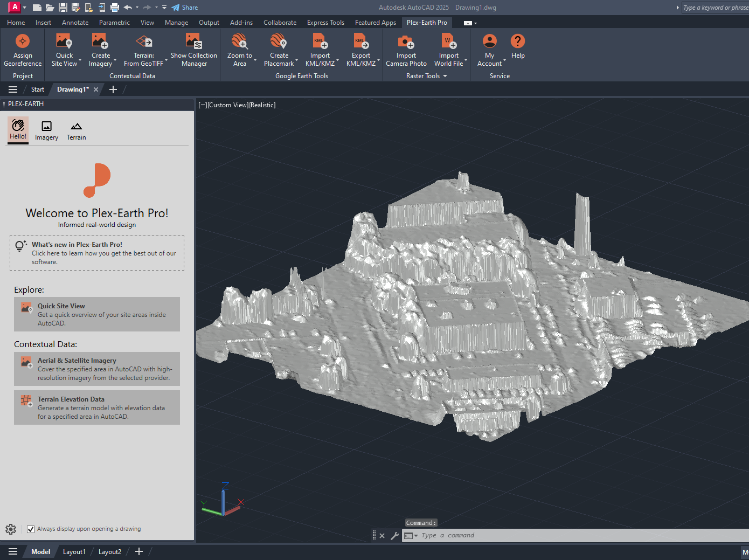The height and width of the screenshot is (560, 749).
Task: Click Aerial & Satellite Imagery card
Action: pos(97,369)
